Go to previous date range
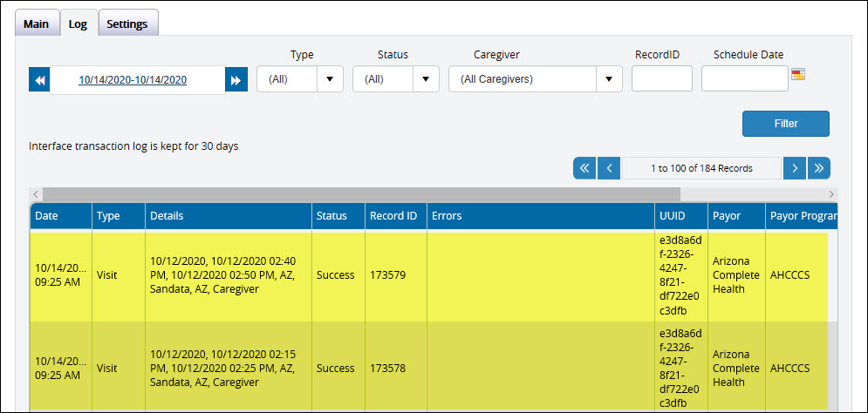 pos(39,80)
